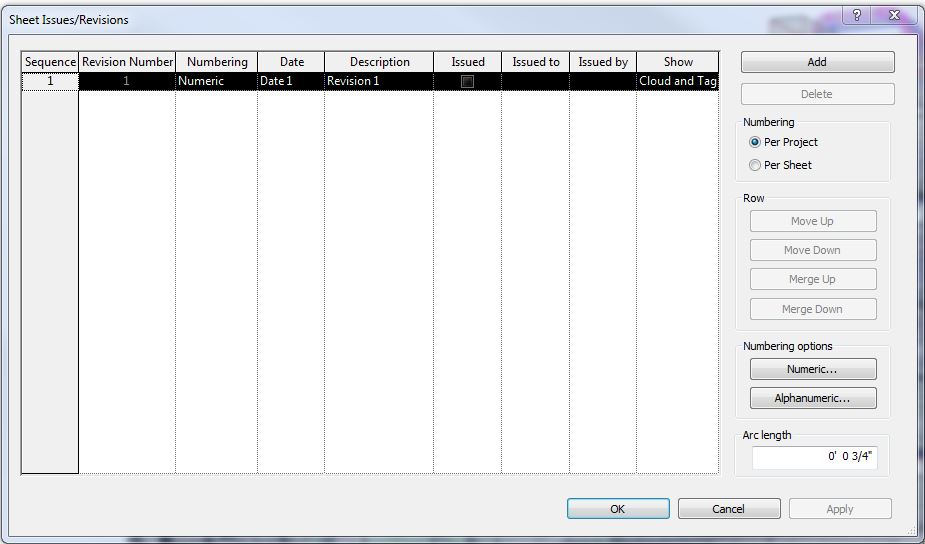
Task: Close the Sheet Issues/Revisions dialog
Action: (894, 15)
